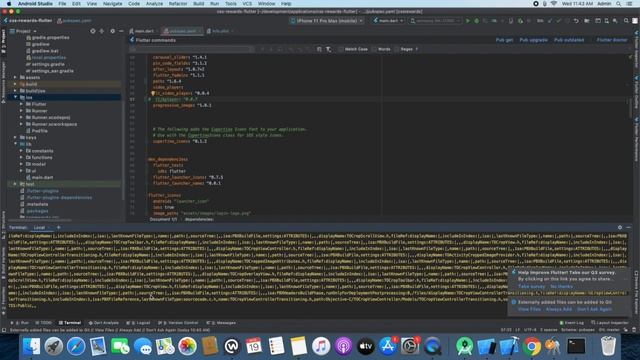Collapse the lib folder
The width and height of the screenshot is (640, 360).
15,144
